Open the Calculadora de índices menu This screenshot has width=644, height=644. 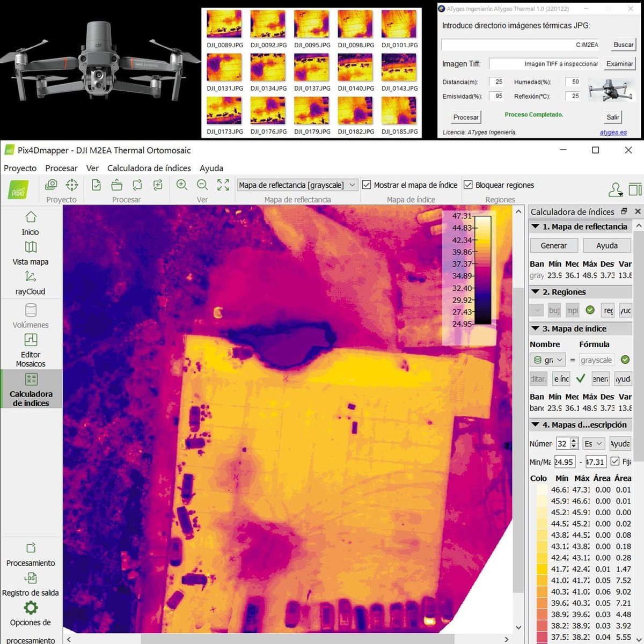point(149,168)
